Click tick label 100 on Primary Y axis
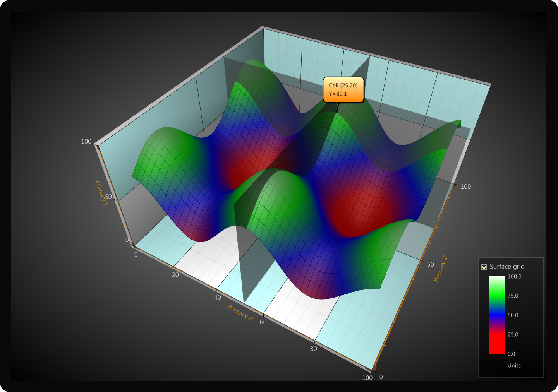This screenshot has height=392, width=558. [86, 142]
